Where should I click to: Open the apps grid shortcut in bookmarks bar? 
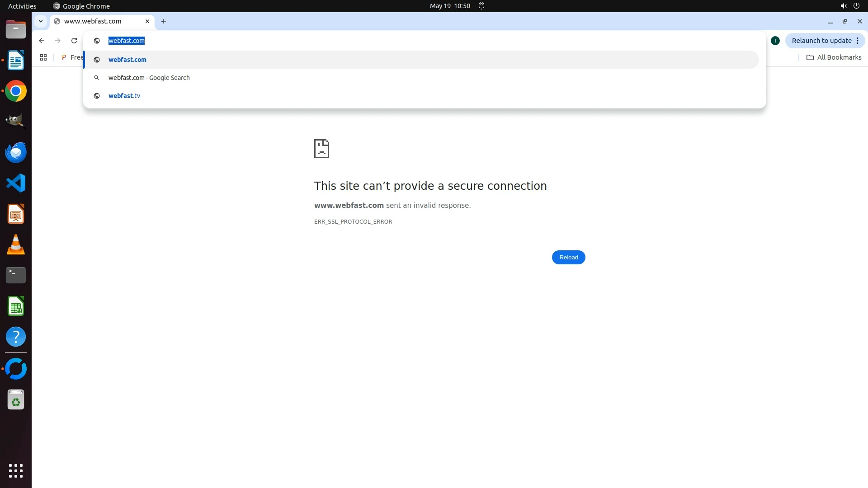tap(43, 57)
